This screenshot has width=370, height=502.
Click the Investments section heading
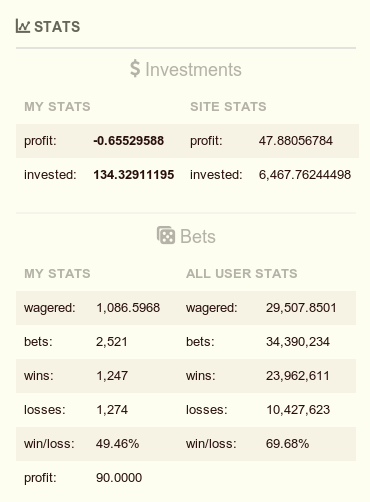pos(193,69)
